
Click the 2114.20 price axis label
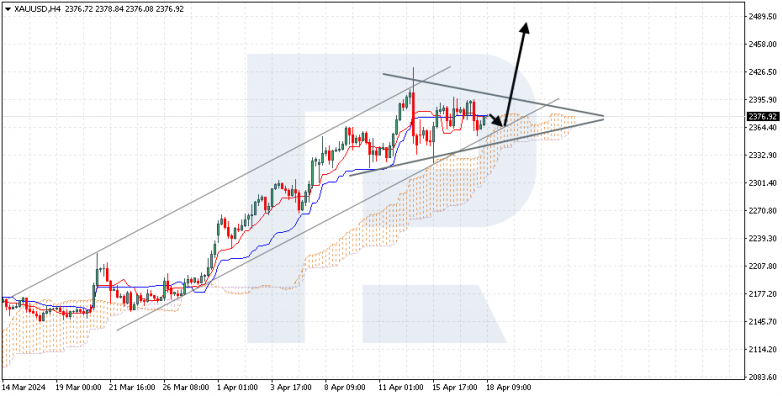[x=763, y=349]
